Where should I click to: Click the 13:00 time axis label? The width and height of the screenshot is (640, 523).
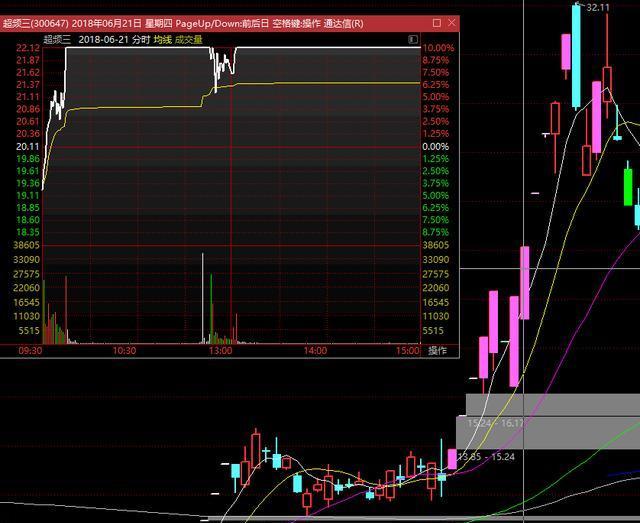coord(220,351)
